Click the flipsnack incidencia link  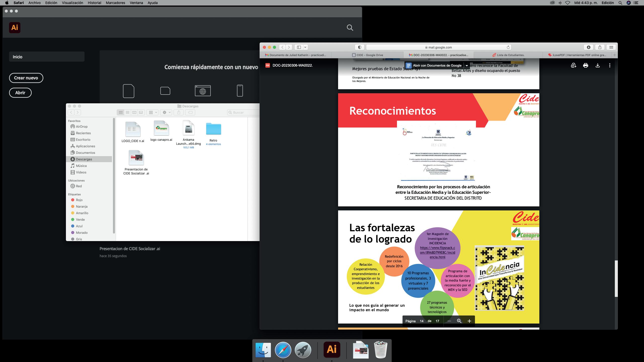(437, 252)
